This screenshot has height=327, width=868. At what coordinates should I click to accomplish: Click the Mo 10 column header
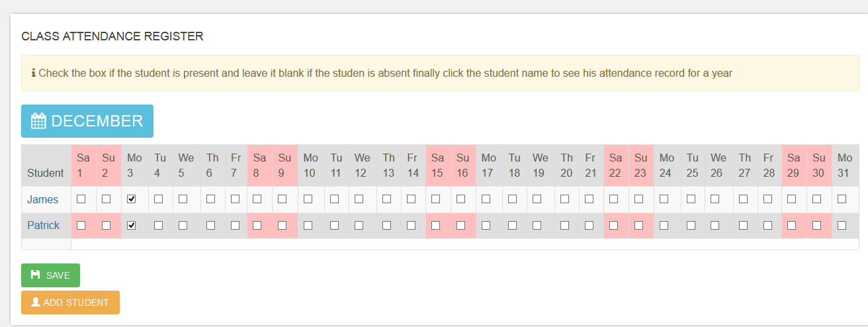pos(310,165)
